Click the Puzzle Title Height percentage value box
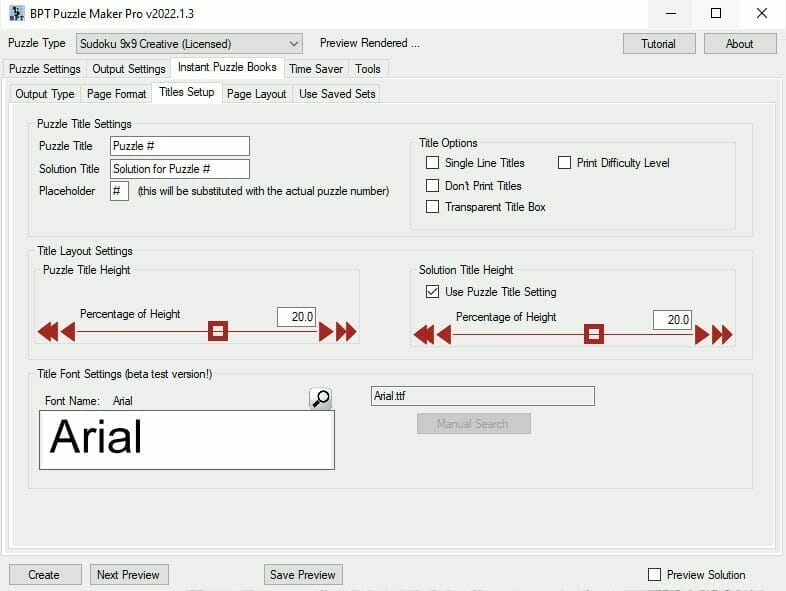The height and width of the screenshot is (591, 786). pyautogui.click(x=296, y=317)
